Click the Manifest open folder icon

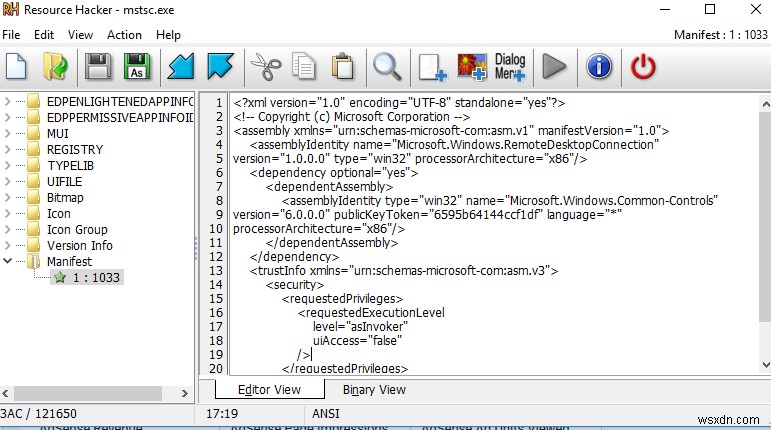33,261
